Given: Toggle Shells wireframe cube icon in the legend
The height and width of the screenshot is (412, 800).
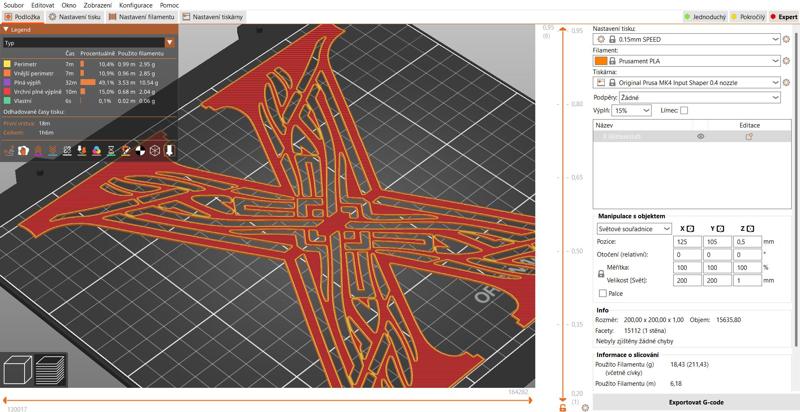Looking at the screenshot, I should click(155, 151).
